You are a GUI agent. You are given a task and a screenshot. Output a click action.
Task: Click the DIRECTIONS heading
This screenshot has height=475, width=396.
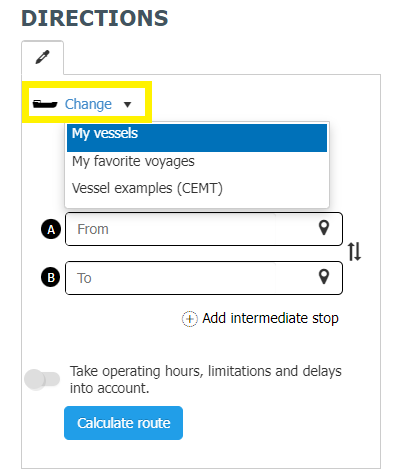click(95, 18)
